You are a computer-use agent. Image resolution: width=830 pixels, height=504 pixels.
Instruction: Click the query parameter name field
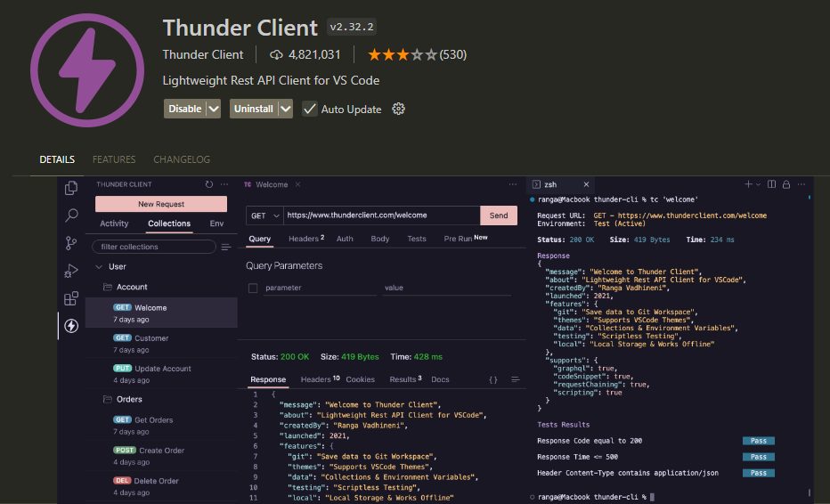coord(320,288)
